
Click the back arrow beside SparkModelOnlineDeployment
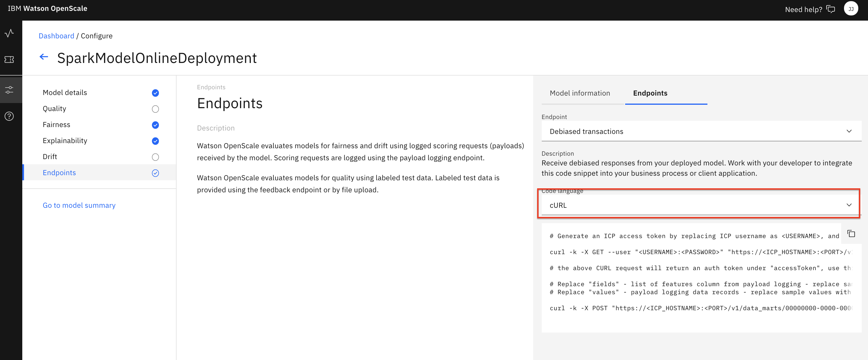[x=44, y=57]
